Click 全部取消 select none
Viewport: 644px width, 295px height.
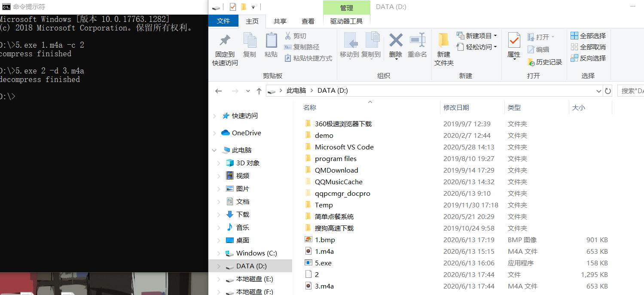coord(588,47)
